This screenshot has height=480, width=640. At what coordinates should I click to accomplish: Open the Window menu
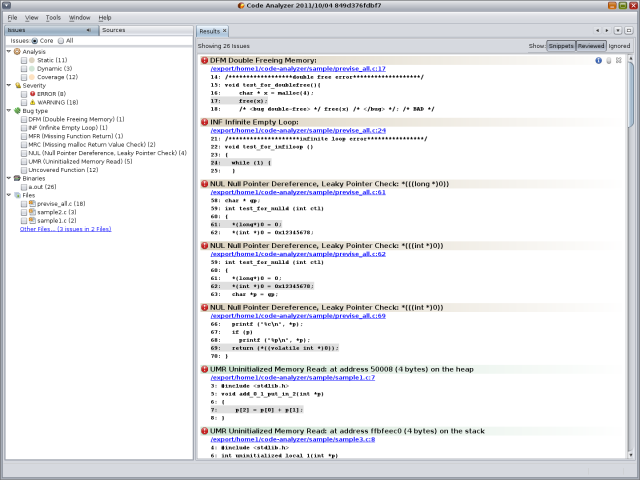(x=79, y=18)
